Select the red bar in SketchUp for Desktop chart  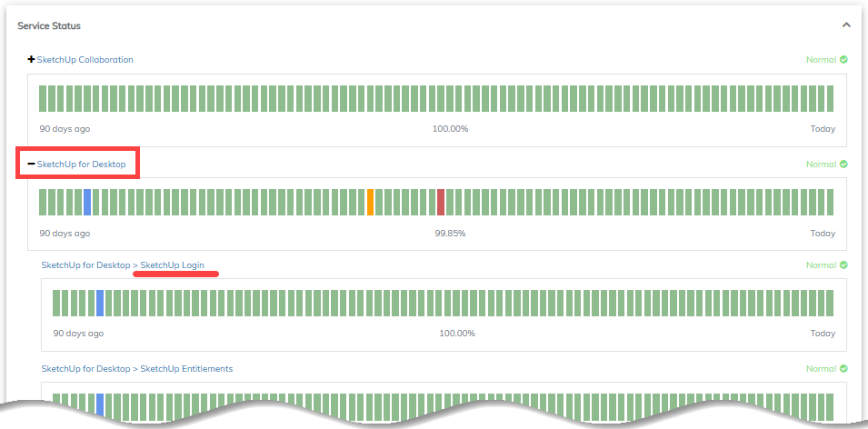[x=441, y=202]
